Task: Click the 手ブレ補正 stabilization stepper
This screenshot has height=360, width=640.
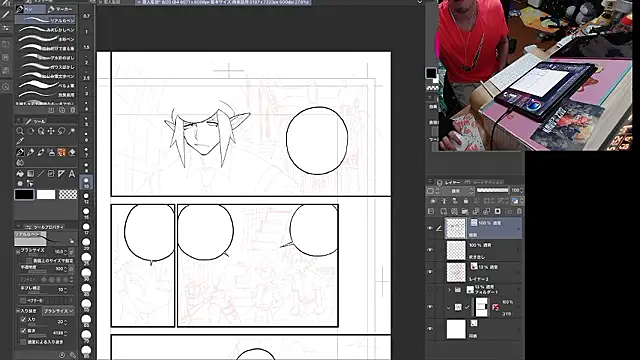Action: click(x=65, y=290)
